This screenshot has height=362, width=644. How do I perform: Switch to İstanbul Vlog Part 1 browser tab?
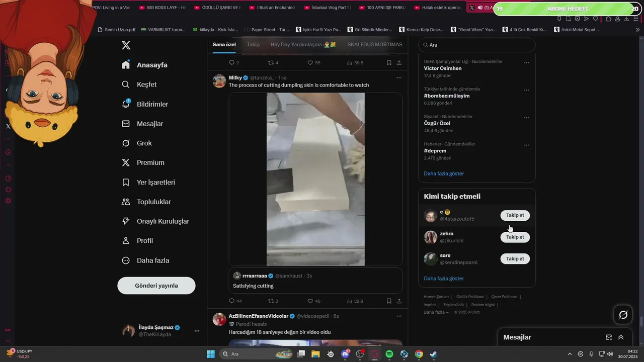[327, 8]
